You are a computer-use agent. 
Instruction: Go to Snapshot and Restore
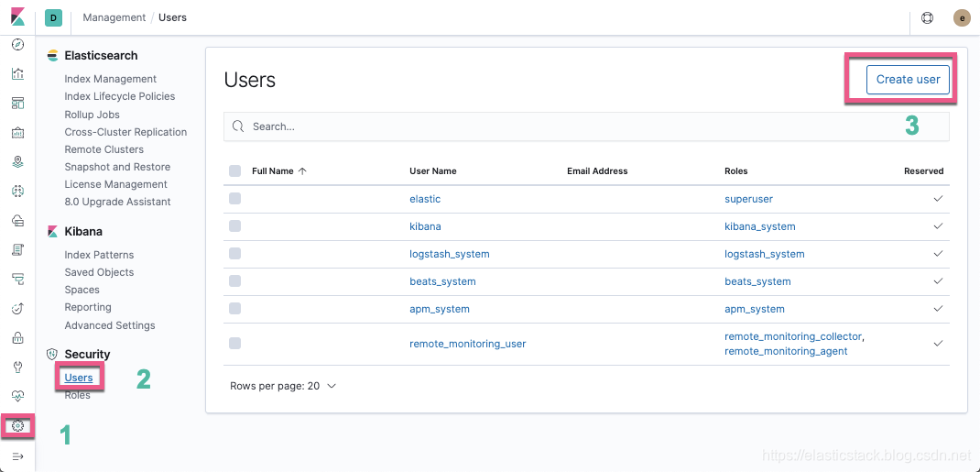point(117,167)
